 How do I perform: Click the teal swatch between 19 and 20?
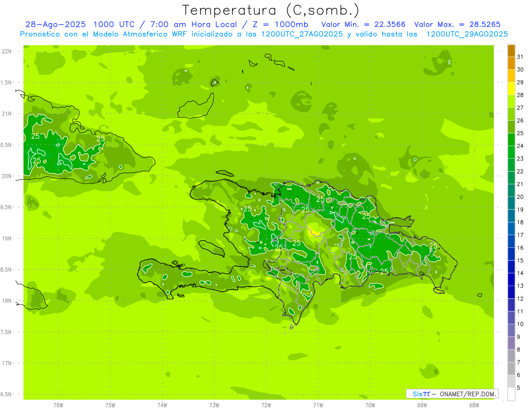pos(511,203)
